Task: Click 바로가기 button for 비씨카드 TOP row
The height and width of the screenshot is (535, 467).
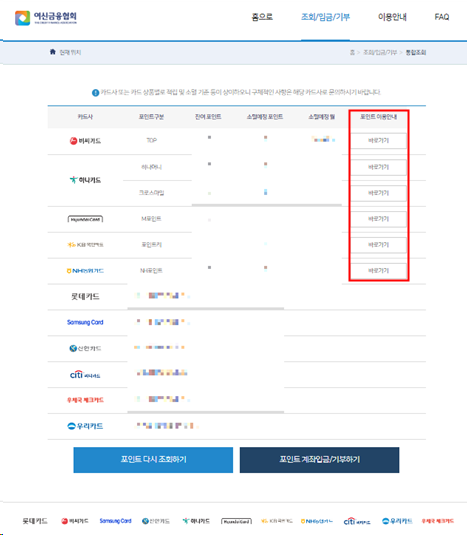Action: click(x=379, y=141)
